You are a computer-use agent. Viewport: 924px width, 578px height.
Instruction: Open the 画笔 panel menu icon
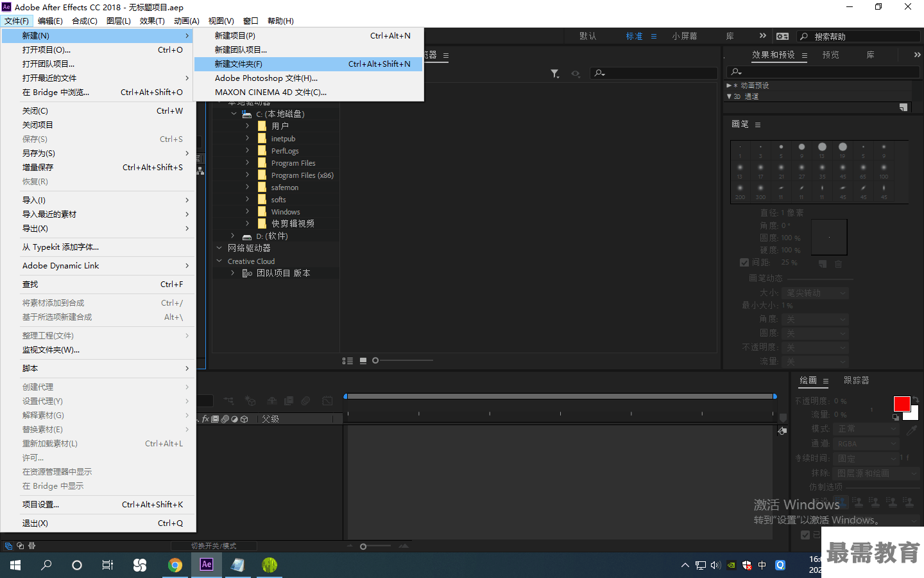pyautogui.click(x=758, y=125)
